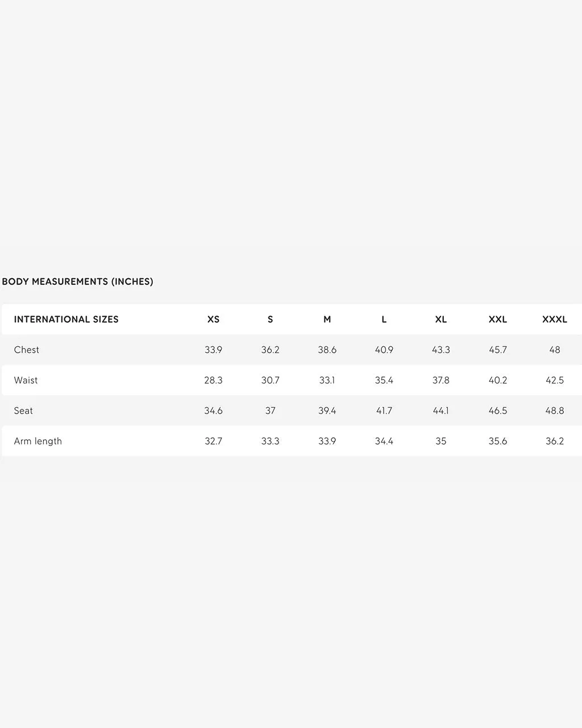
Task: Select the S size column header
Action: pyautogui.click(x=270, y=320)
